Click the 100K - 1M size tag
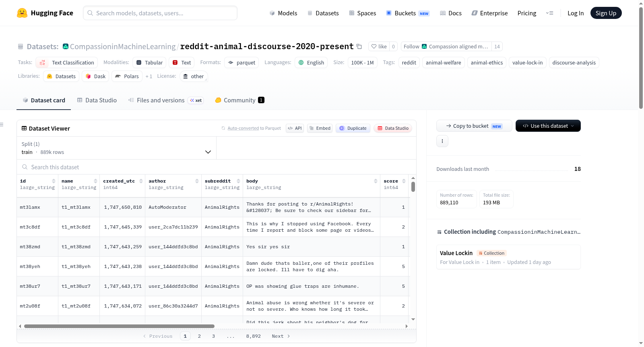The width and height of the screenshot is (644, 347). pyautogui.click(x=362, y=62)
